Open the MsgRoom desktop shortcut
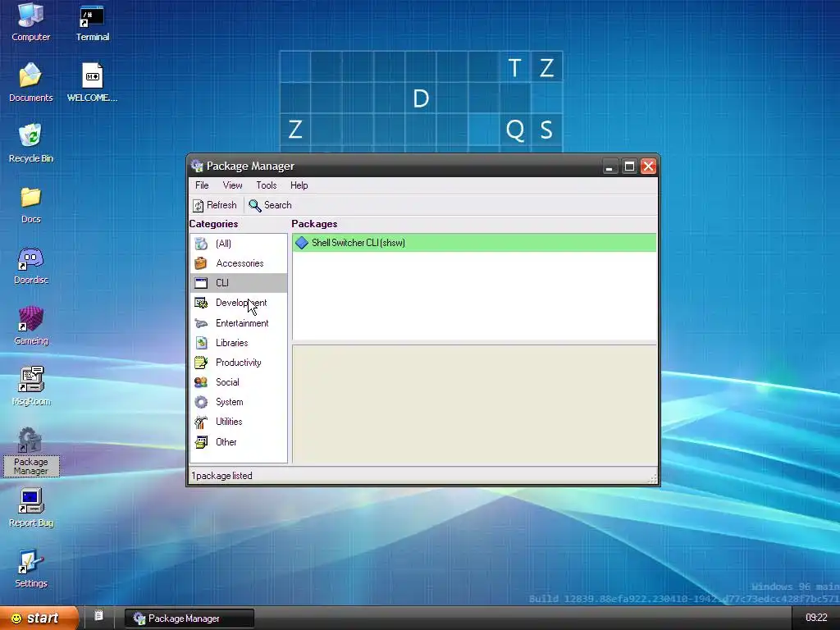 30,386
